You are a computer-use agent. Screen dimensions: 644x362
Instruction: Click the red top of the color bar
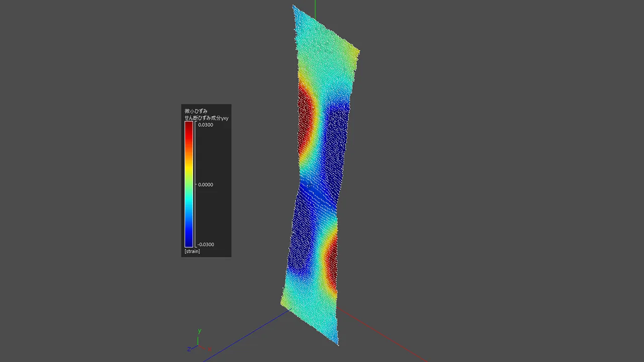(189, 127)
